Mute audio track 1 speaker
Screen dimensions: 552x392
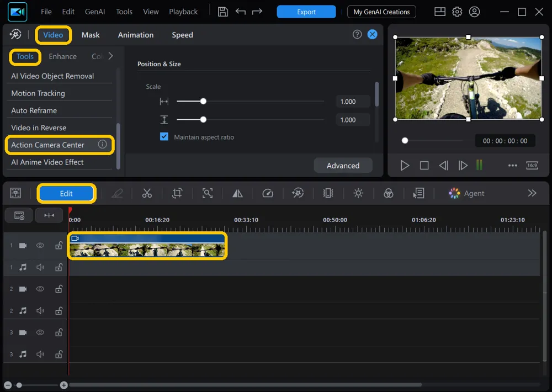coord(40,267)
